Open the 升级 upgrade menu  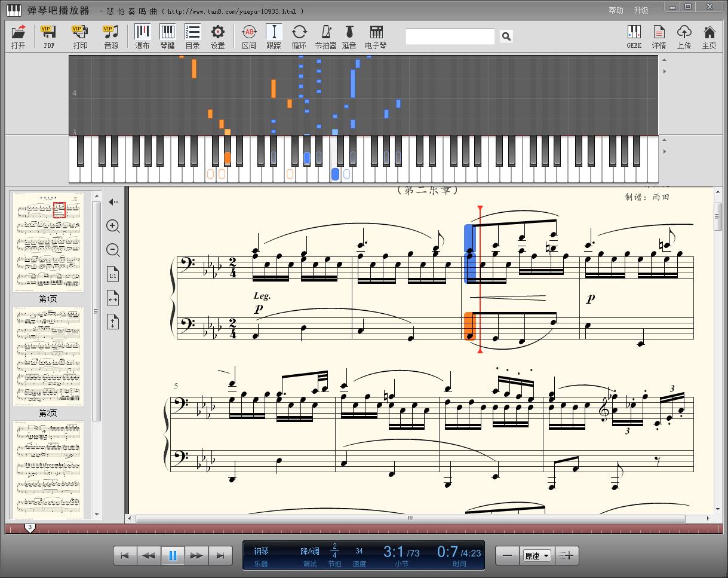coord(641,10)
